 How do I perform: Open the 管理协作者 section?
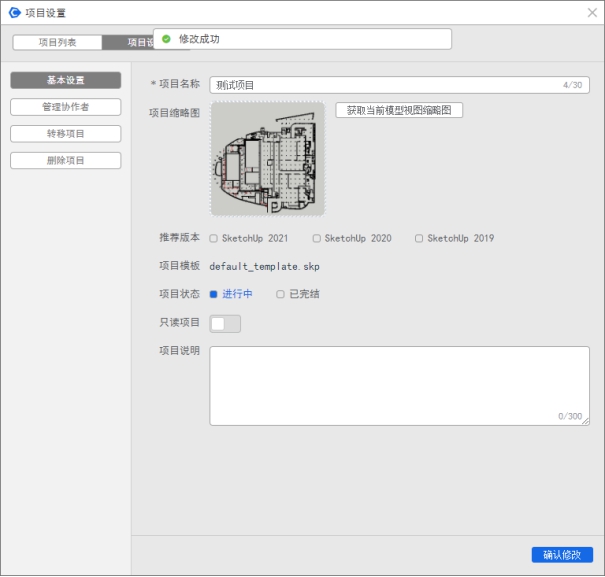(x=66, y=107)
